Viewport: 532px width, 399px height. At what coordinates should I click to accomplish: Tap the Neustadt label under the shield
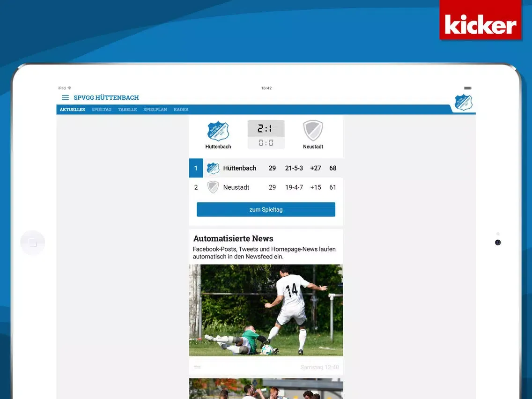click(x=313, y=147)
